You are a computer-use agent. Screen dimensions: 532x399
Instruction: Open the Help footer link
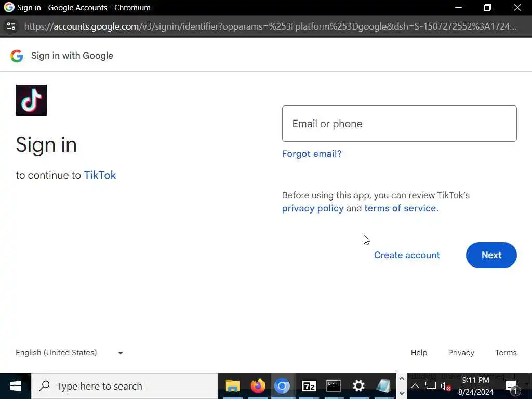point(419,353)
